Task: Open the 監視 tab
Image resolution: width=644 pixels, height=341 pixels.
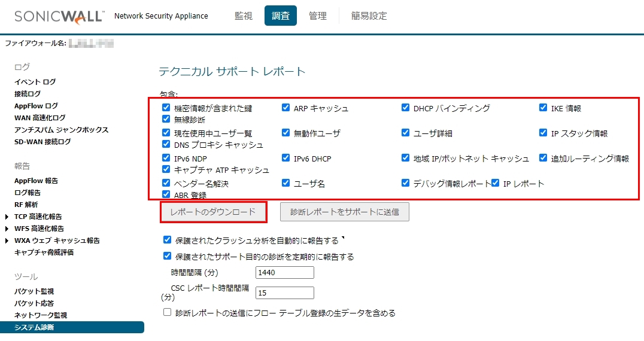Action: pos(245,16)
